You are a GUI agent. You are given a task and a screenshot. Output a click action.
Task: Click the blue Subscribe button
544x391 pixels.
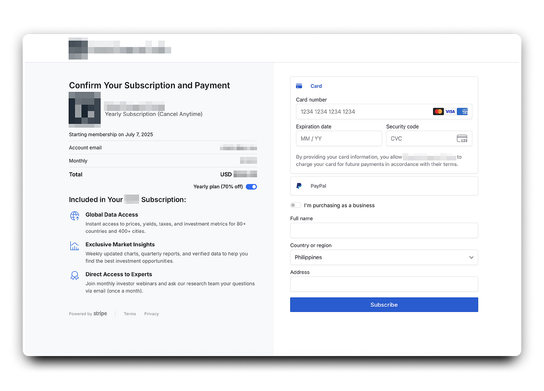pos(384,305)
